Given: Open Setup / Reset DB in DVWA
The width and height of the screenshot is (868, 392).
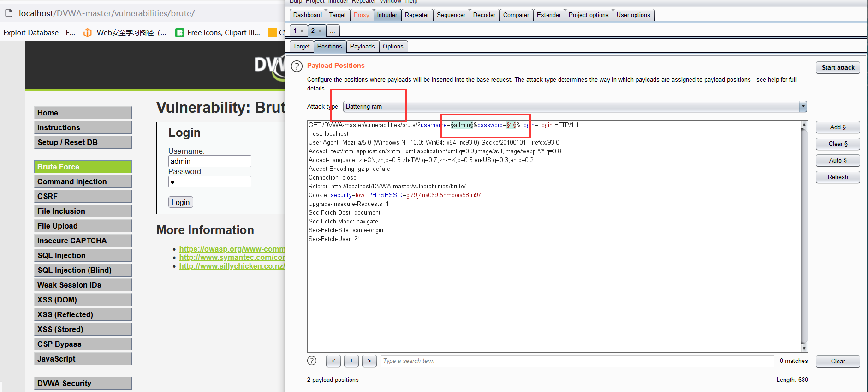Looking at the screenshot, I should click(x=83, y=142).
